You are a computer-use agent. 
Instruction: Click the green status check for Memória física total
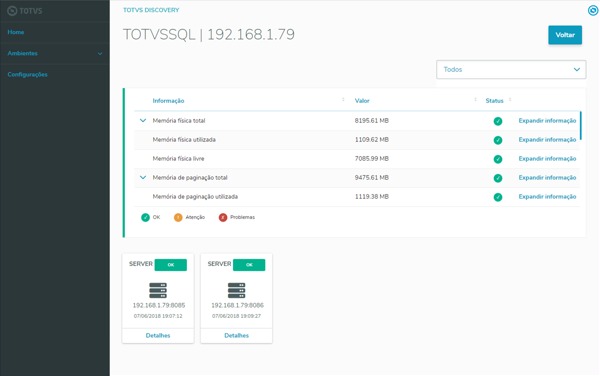pyautogui.click(x=498, y=121)
